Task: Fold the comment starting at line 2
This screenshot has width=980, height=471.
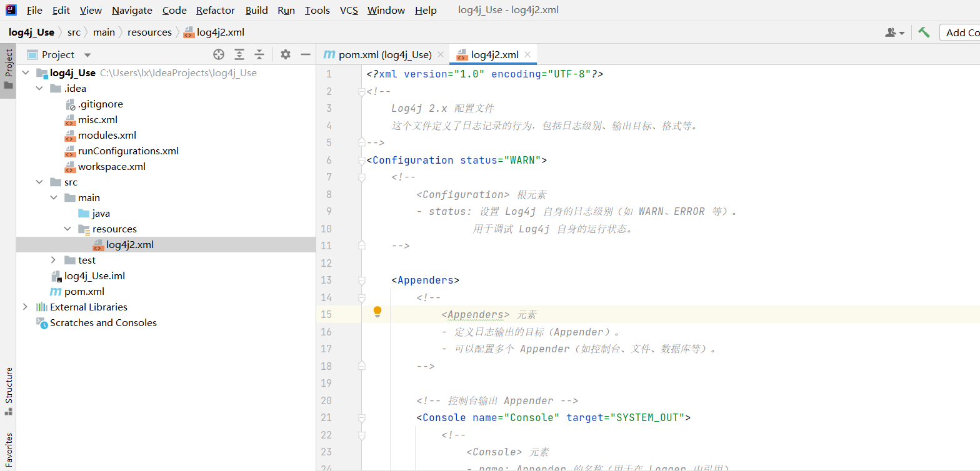Action: pyautogui.click(x=361, y=92)
